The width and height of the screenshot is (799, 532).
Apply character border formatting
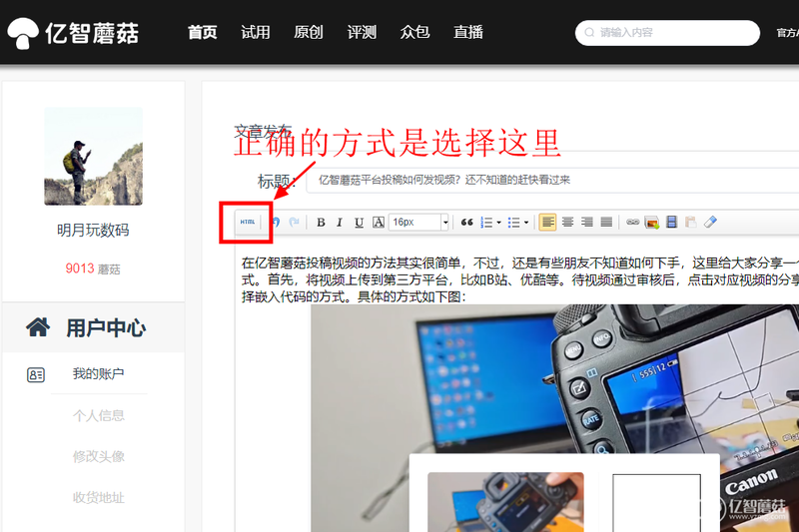[379, 223]
